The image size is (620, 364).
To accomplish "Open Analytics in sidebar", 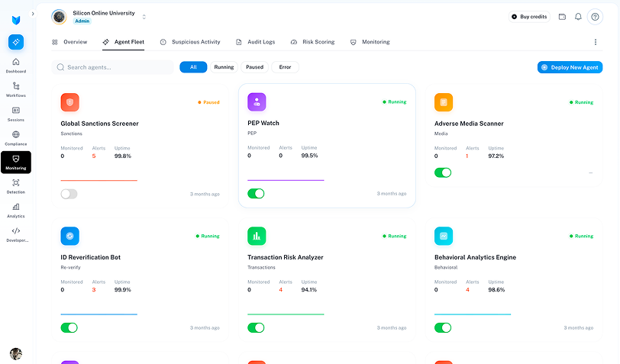I will click(16, 211).
